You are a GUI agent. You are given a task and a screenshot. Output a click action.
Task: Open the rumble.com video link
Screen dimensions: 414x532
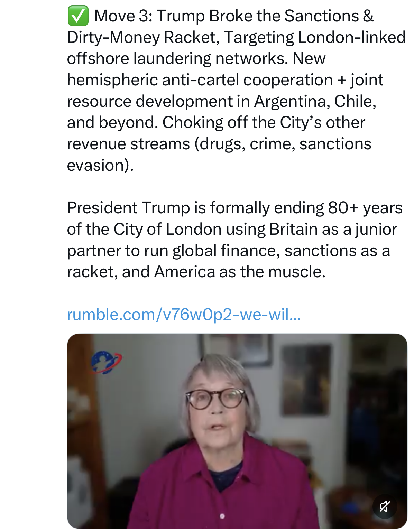point(184,315)
